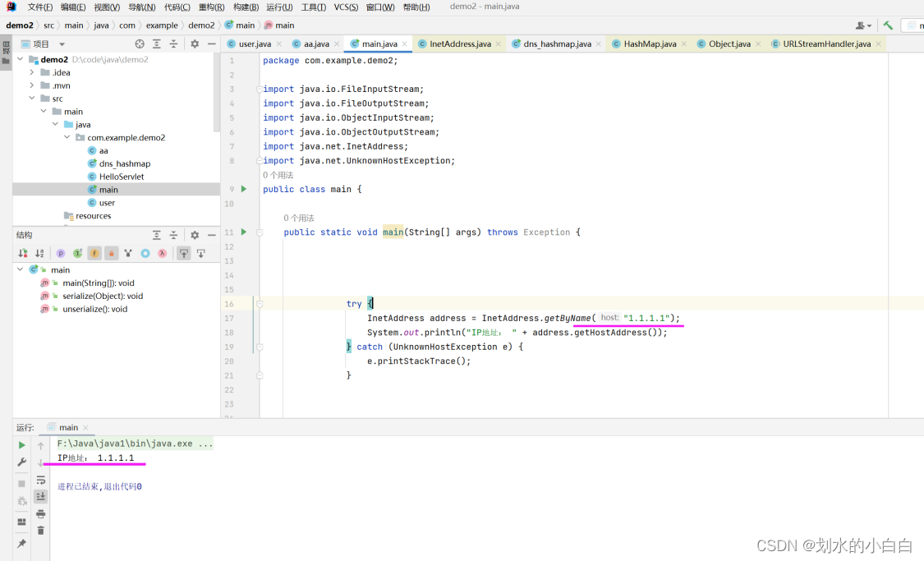This screenshot has width=924, height=561.
Task: Toggle autoscroll to source in Structure
Action: [184, 253]
